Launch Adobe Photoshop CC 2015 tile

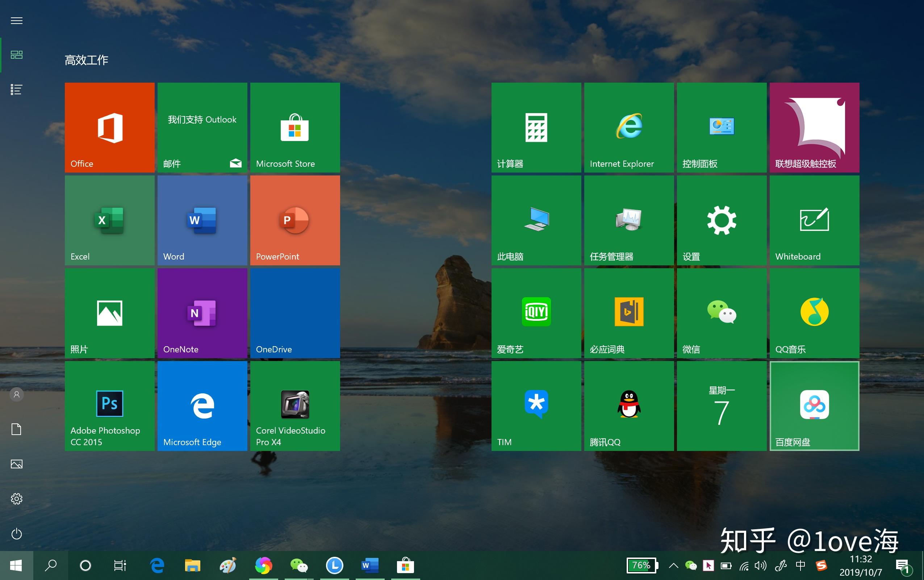click(110, 406)
